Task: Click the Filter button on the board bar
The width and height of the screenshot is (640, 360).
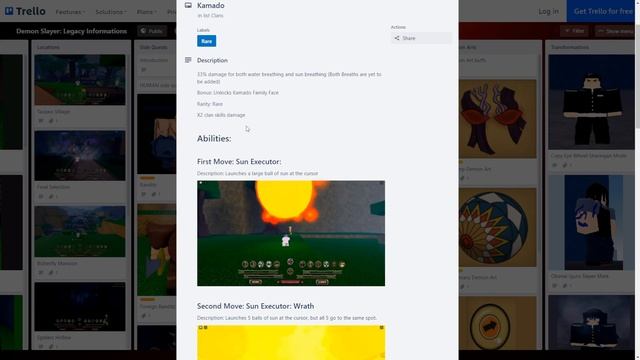Action: (x=574, y=31)
